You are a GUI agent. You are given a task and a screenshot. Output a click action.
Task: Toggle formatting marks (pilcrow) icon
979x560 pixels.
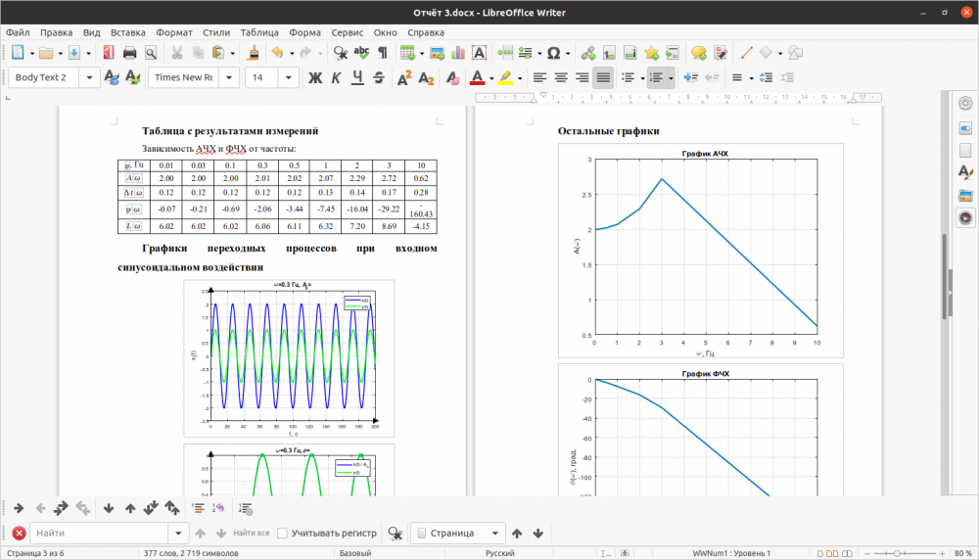[383, 53]
